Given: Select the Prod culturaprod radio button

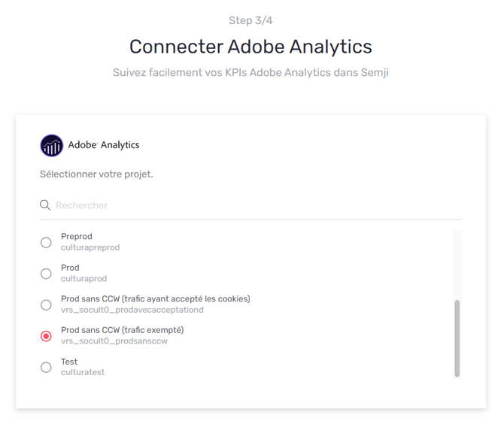Looking at the screenshot, I should click(46, 274).
